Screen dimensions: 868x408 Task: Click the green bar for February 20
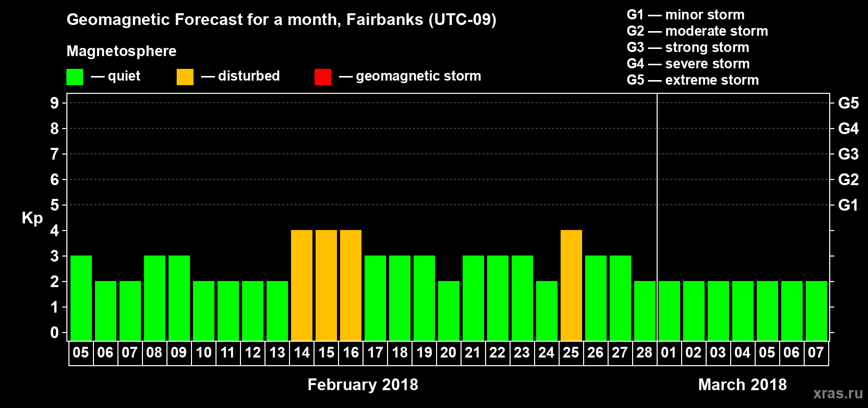(449, 311)
